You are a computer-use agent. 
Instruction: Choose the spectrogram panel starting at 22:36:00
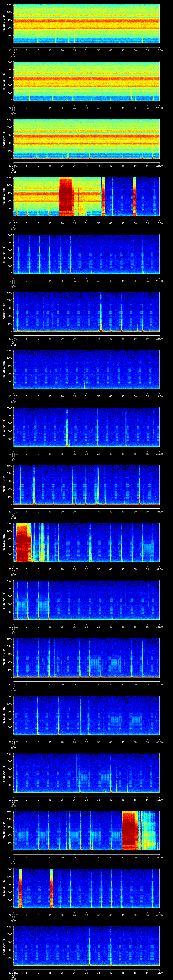click(x=86, y=831)
